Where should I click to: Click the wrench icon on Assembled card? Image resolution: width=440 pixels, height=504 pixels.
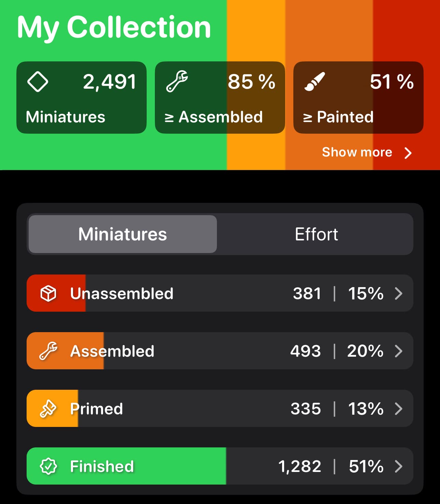point(177,81)
